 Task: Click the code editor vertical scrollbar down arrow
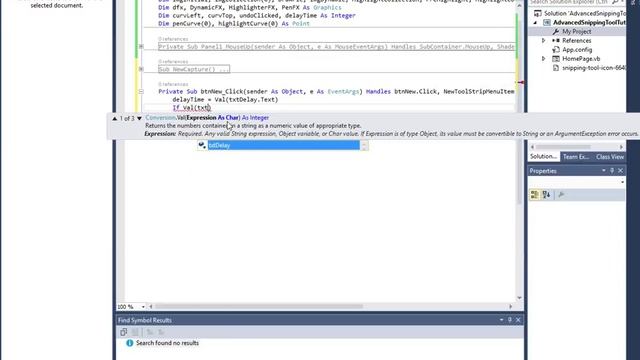(x=519, y=298)
